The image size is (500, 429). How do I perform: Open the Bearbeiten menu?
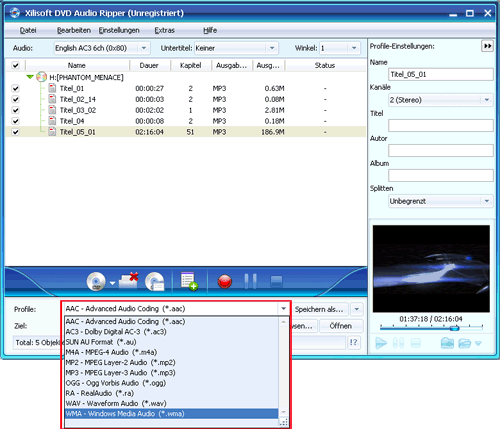(74, 30)
